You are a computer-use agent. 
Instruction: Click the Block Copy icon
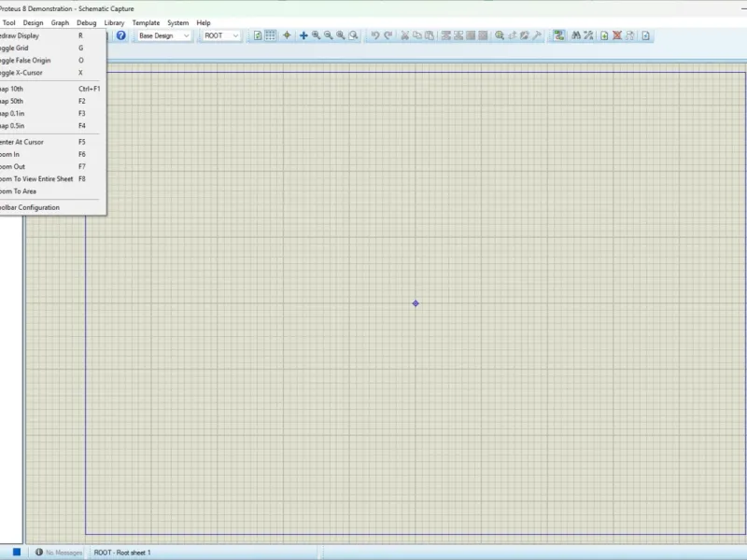446,35
